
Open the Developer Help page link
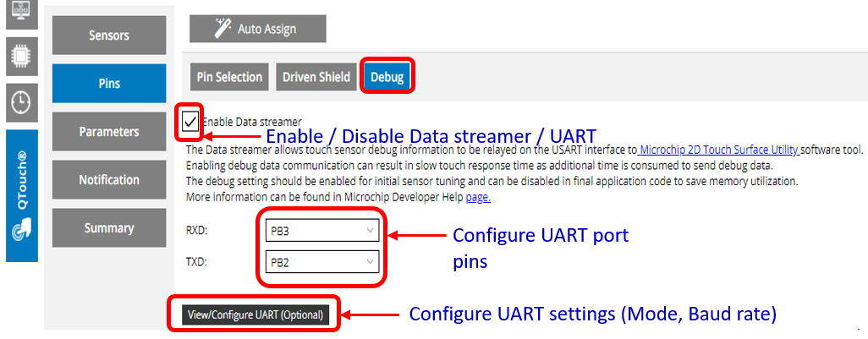[478, 198]
